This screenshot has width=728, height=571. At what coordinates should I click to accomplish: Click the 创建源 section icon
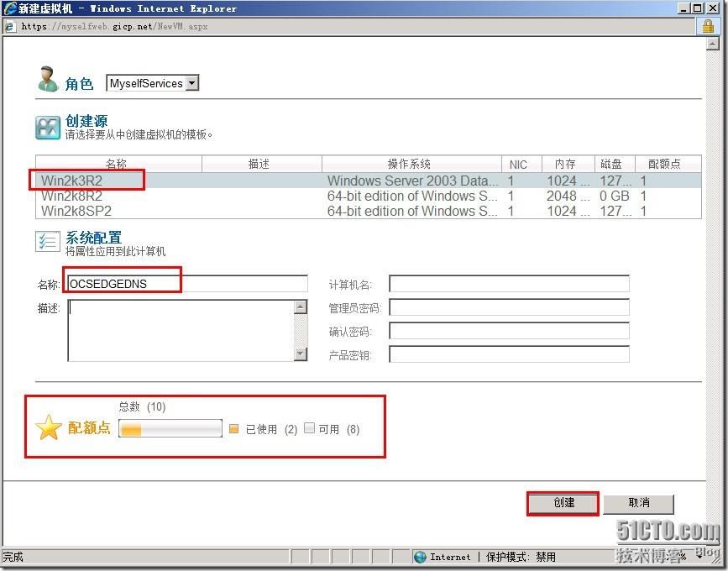pyautogui.click(x=47, y=127)
